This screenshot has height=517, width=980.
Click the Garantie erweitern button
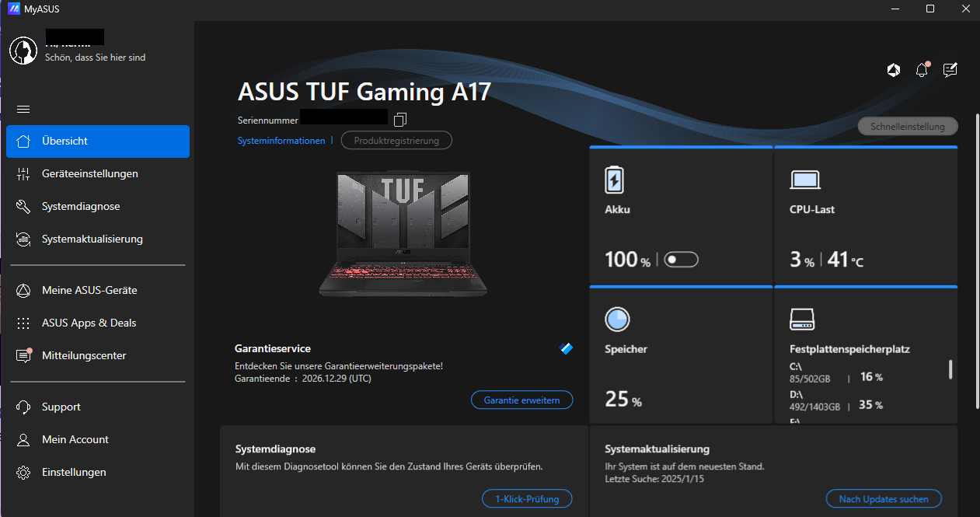[522, 400]
